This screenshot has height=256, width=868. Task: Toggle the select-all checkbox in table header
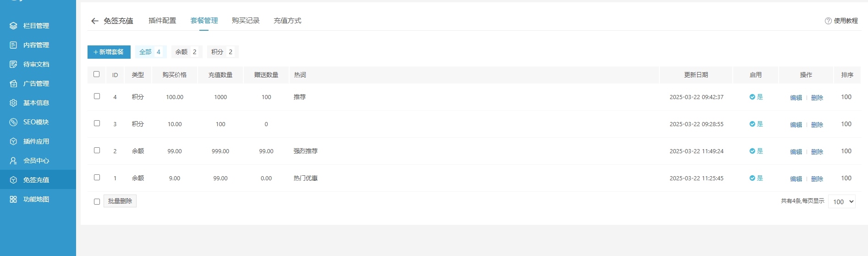(x=96, y=74)
